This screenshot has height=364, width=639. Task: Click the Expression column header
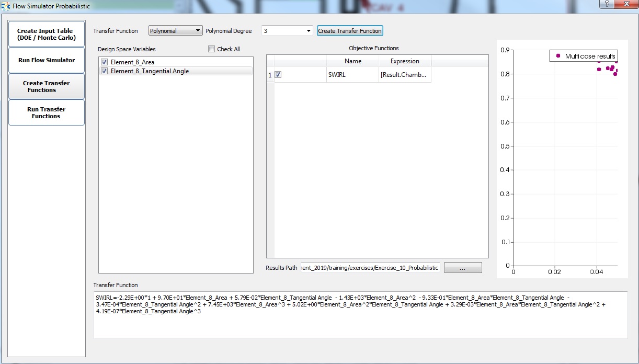[405, 61]
